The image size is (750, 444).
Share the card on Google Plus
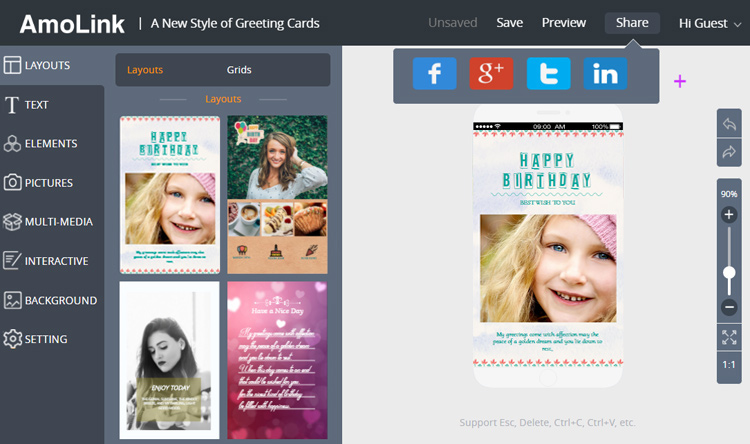click(x=491, y=74)
